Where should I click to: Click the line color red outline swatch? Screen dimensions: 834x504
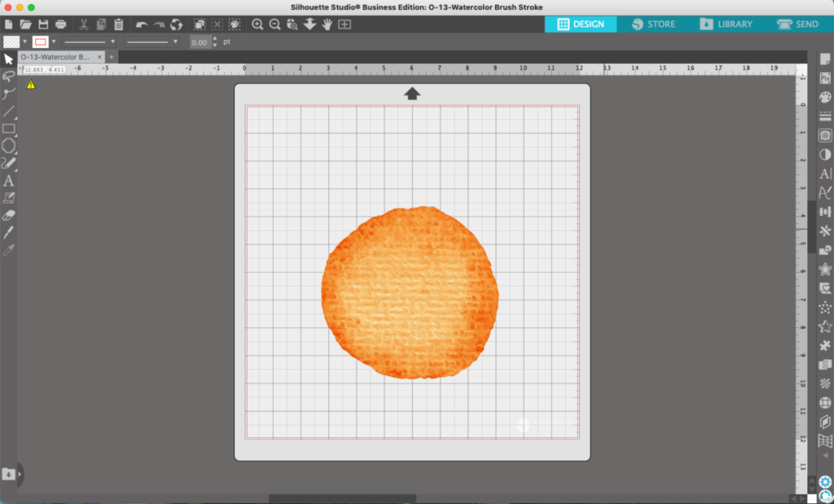click(41, 42)
